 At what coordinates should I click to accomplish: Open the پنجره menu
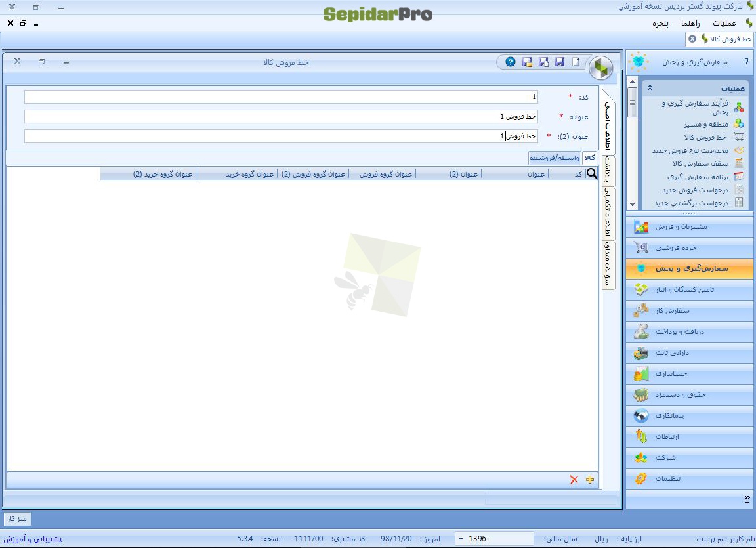(661, 23)
